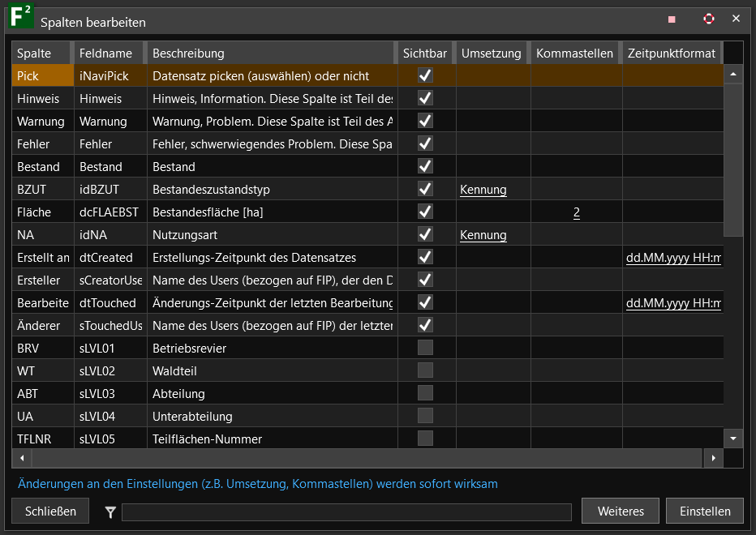Open Zeitpunktformat of the Erstellt an row
The width and height of the screenshot is (756, 535).
coord(673,258)
